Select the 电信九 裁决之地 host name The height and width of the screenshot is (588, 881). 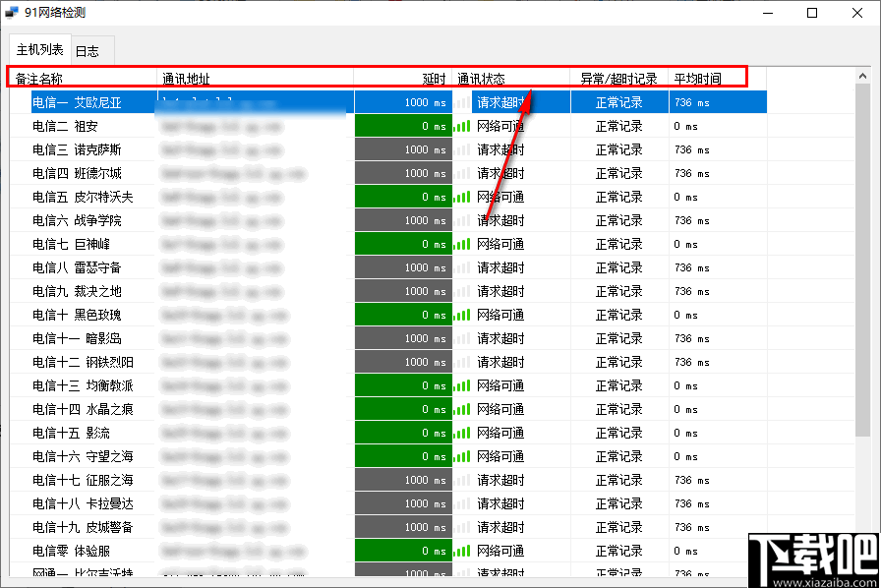pyautogui.click(x=77, y=291)
